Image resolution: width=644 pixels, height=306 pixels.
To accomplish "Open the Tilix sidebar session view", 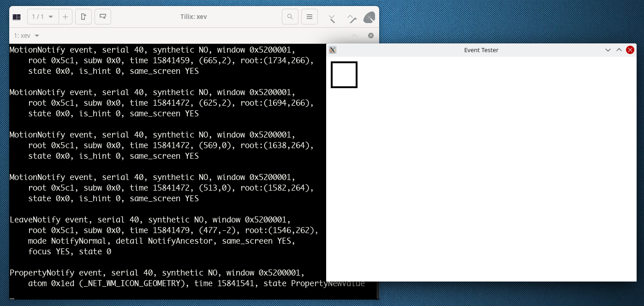I will tap(17, 17).
